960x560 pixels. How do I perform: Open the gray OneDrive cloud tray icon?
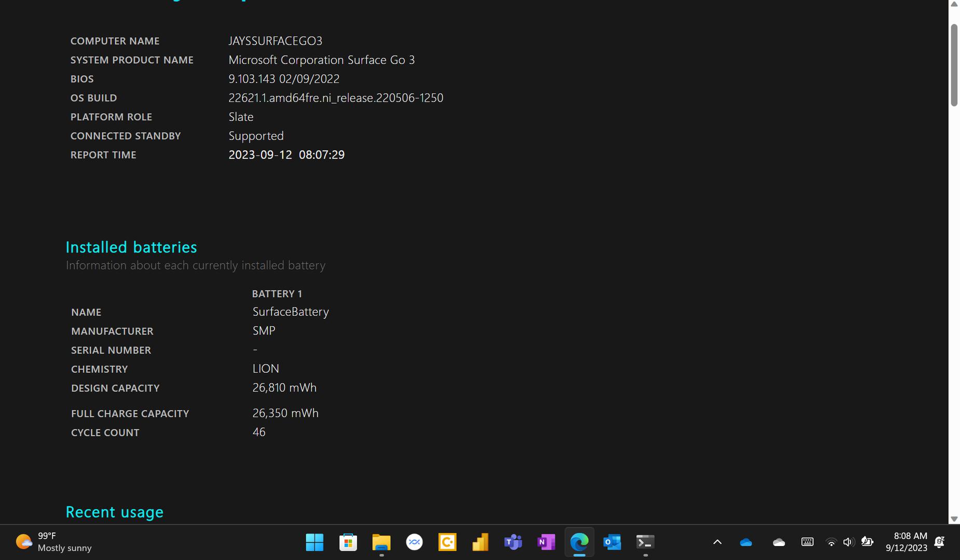tap(779, 542)
